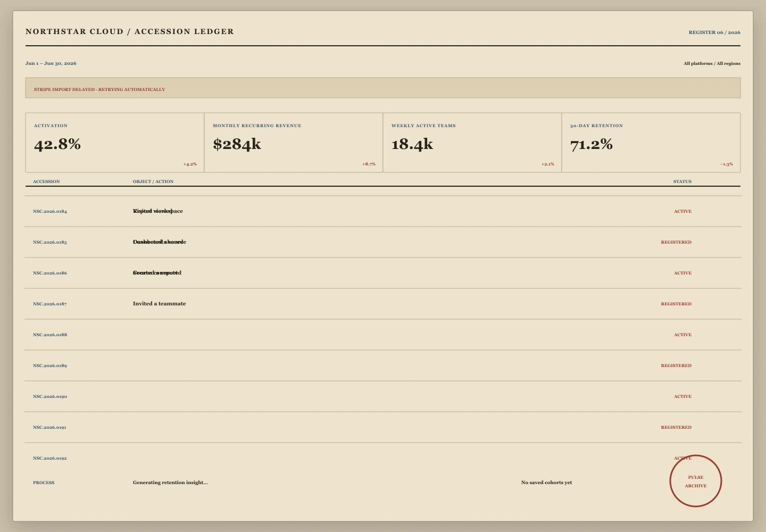Click the Process label in the footer
766x532 pixels.
point(44,483)
